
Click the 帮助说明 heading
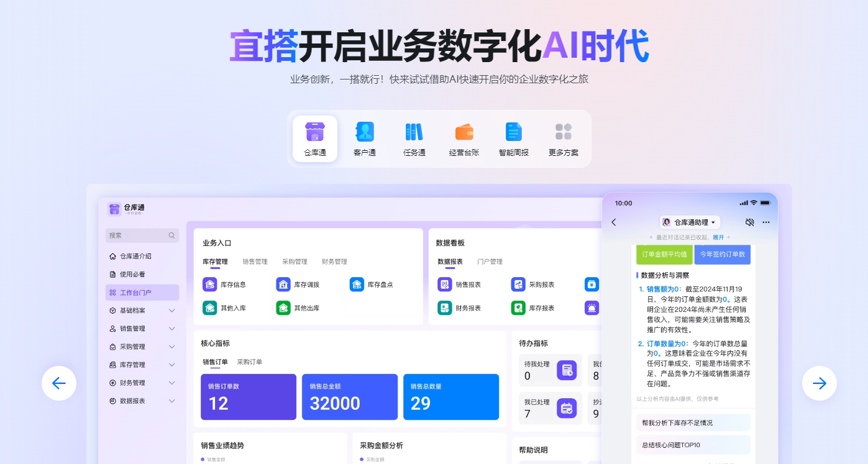(x=534, y=450)
